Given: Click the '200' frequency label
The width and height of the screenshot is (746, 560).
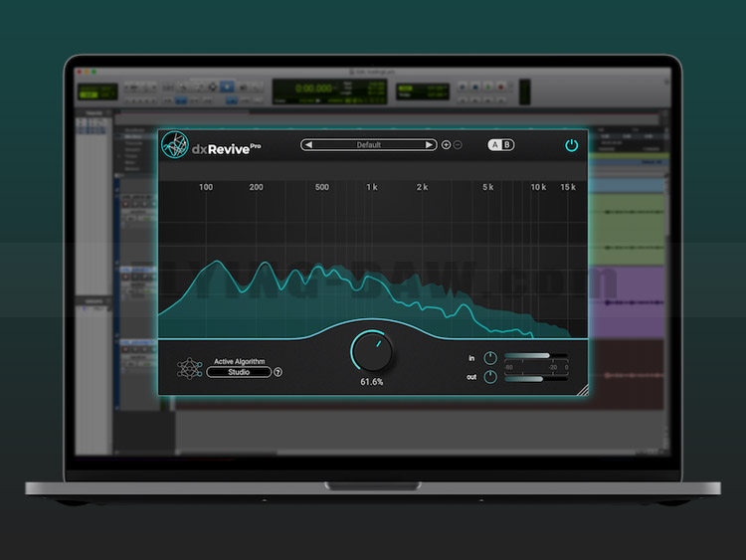Looking at the screenshot, I should (256, 187).
